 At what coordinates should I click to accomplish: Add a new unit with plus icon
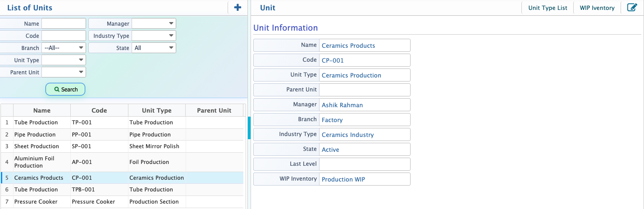click(x=238, y=7)
